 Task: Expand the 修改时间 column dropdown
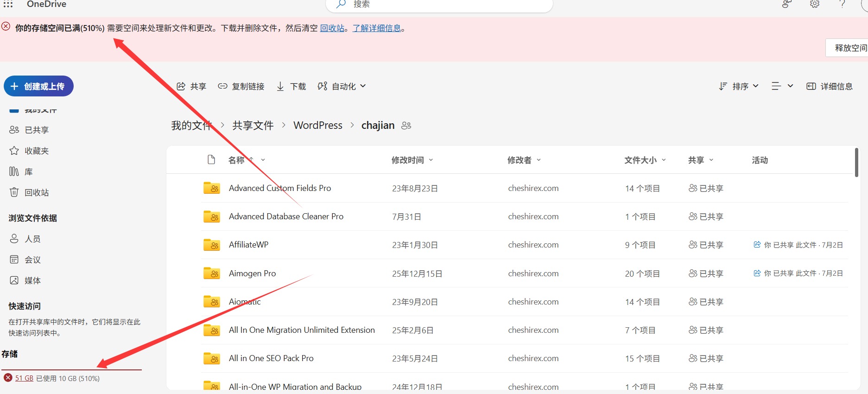[431, 160]
